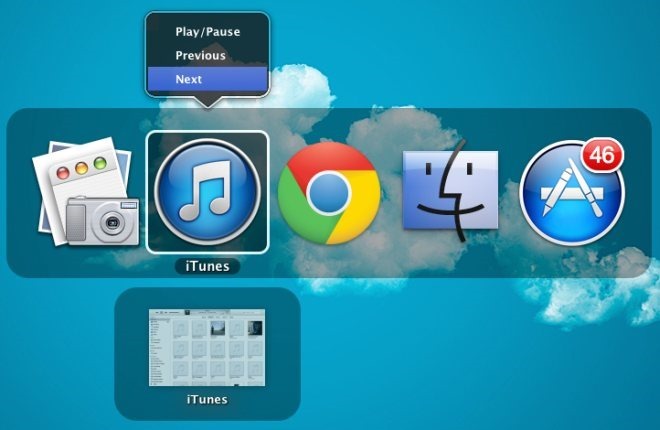Select the Preview app icon in the switcher
The width and height of the screenshot is (660, 430).
point(86,192)
